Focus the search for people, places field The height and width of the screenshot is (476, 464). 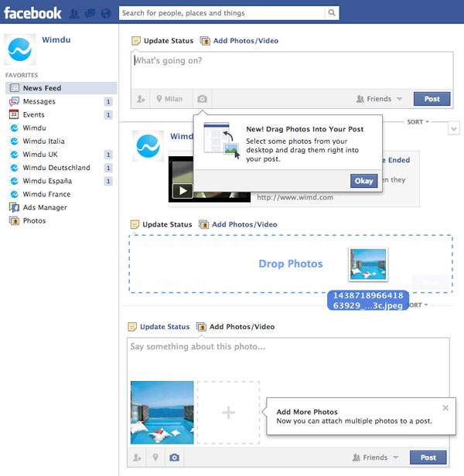222,13
